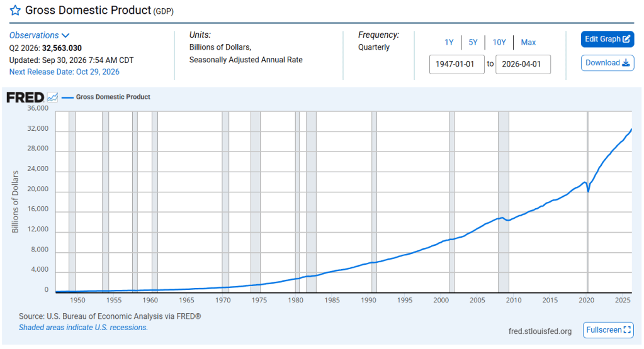644x349 pixels.
Task: Open the Next Release Date link
Action: coord(64,72)
